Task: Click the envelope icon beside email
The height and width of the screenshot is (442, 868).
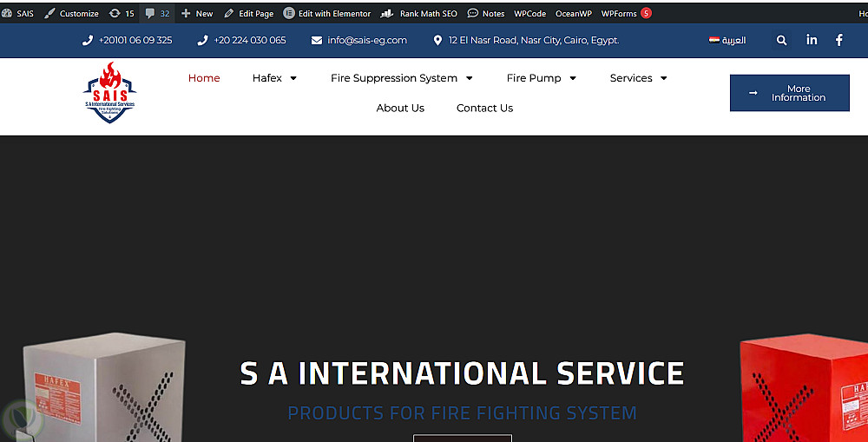Action: tap(317, 40)
